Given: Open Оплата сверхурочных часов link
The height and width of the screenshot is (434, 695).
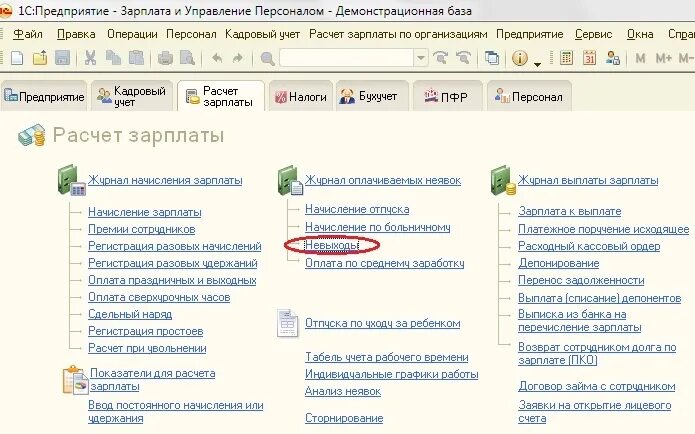Looking at the screenshot, I should pos(159,297).
